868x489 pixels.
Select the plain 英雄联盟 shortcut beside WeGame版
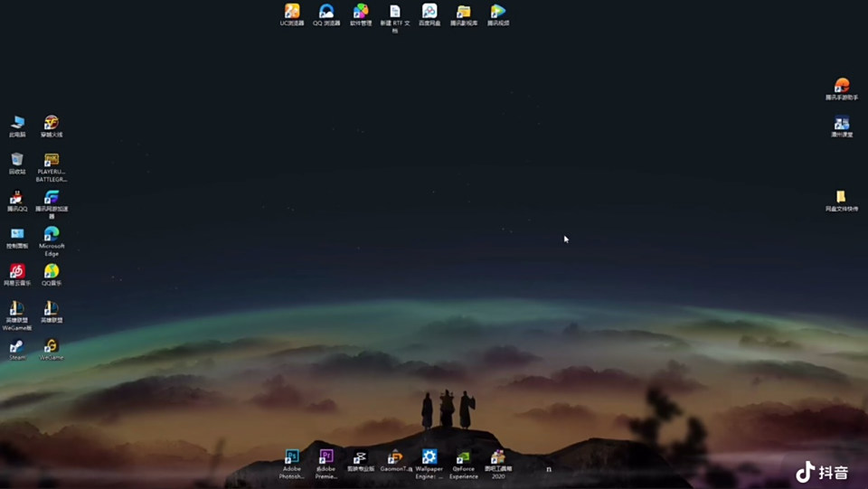point(52,312)
